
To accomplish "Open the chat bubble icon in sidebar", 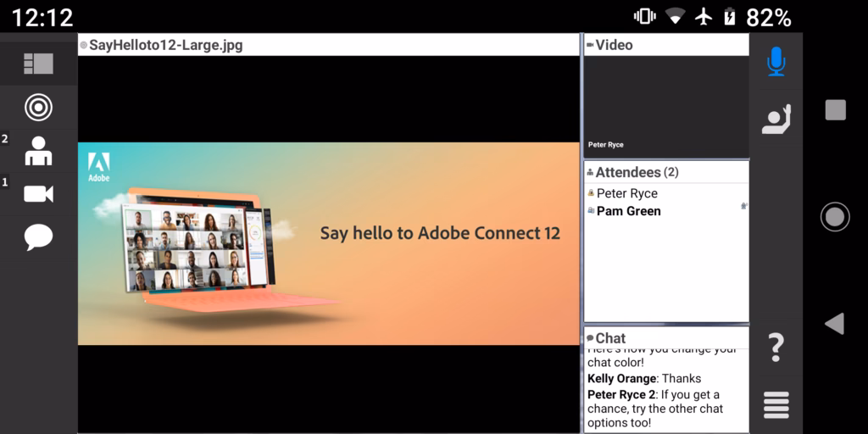I will 38,237.
